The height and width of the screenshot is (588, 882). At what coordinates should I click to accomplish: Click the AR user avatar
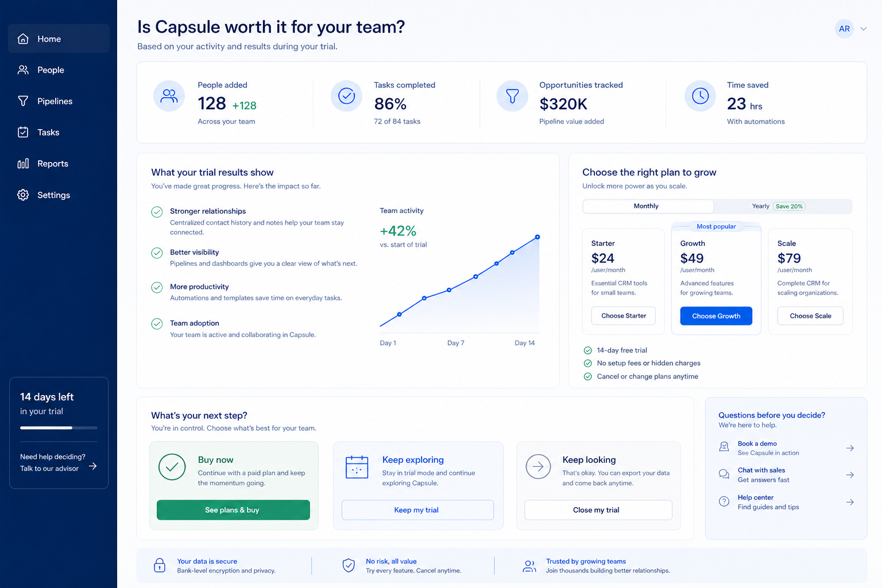[844, 29]
